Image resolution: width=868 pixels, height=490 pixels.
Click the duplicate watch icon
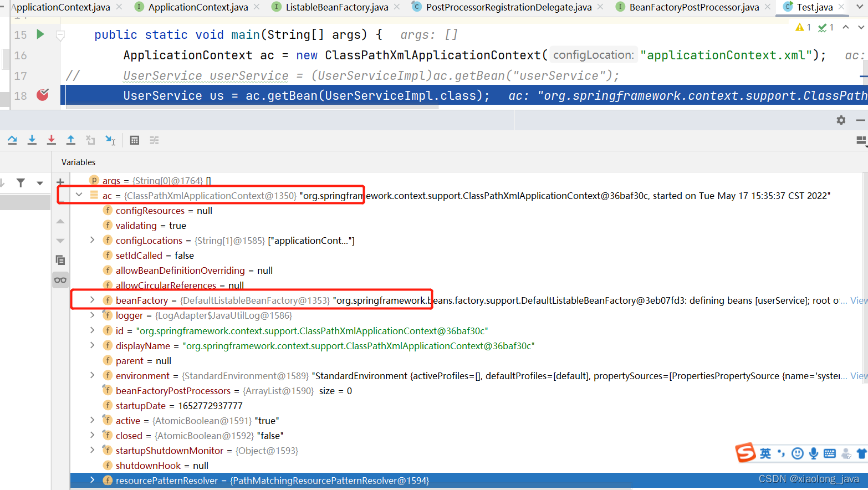point(60,260)
